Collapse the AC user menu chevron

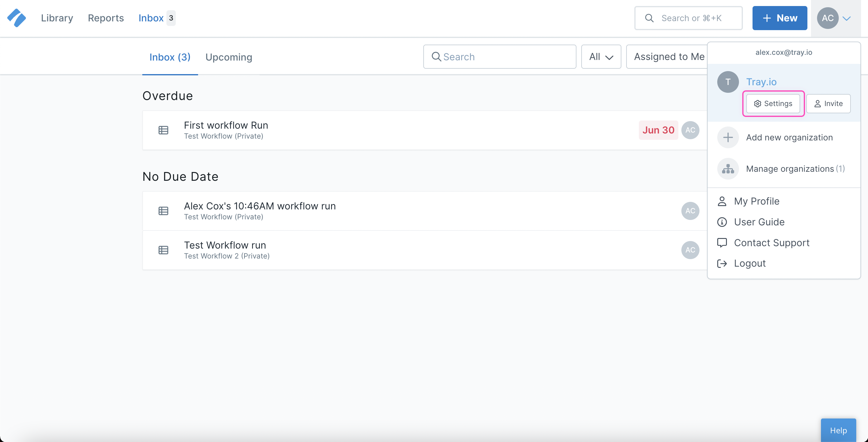[846, 18]
